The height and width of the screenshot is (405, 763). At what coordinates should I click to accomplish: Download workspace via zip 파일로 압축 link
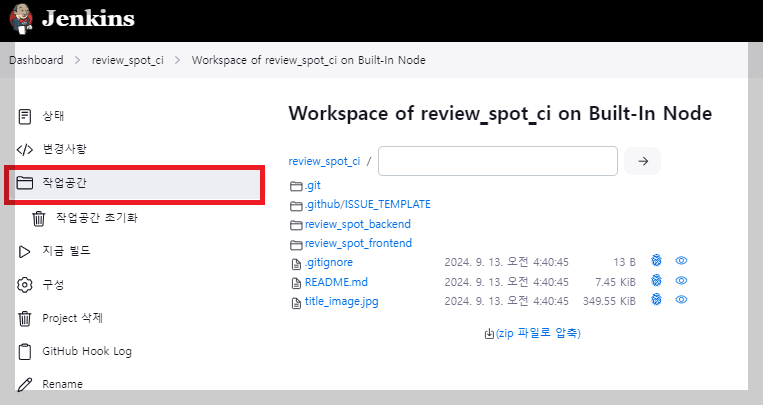[x=538, y=333]
